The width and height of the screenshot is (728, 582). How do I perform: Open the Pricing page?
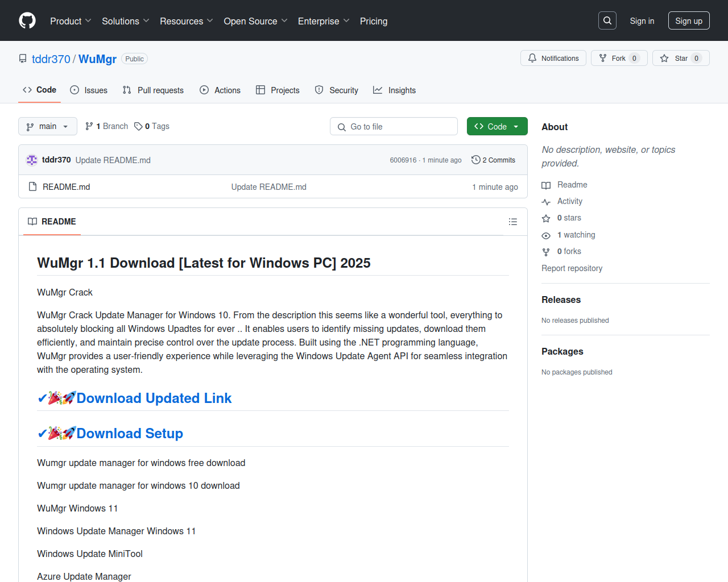click(374, 21)
